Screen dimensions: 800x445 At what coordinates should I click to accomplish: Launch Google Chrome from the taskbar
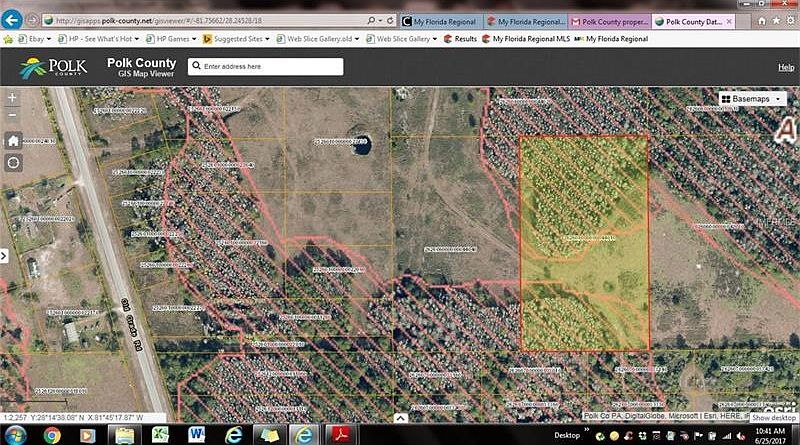tap(52, 435)
